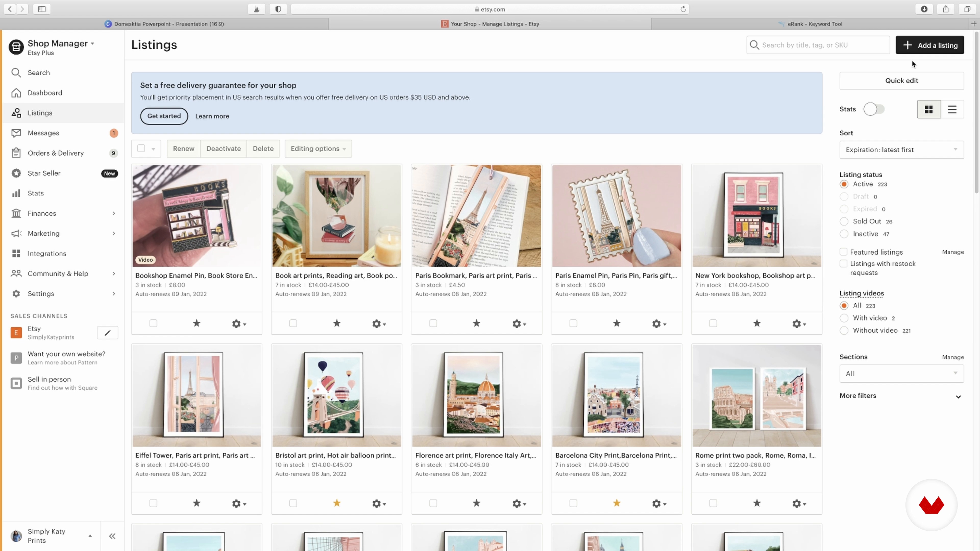Tick checkbox on Bookshop Enamel Pin card
980x551 pixels.
(153, 323)
